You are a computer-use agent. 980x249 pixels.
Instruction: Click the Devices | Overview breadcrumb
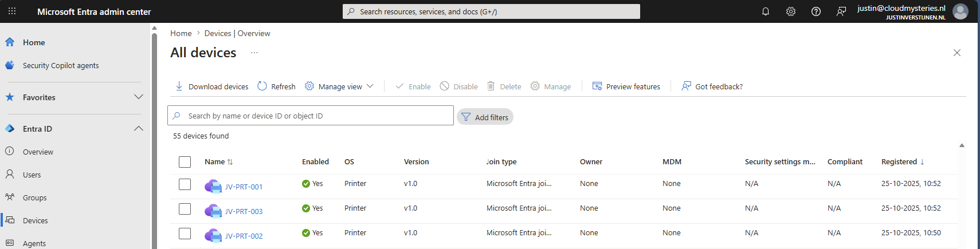click(x=237, y=33)
